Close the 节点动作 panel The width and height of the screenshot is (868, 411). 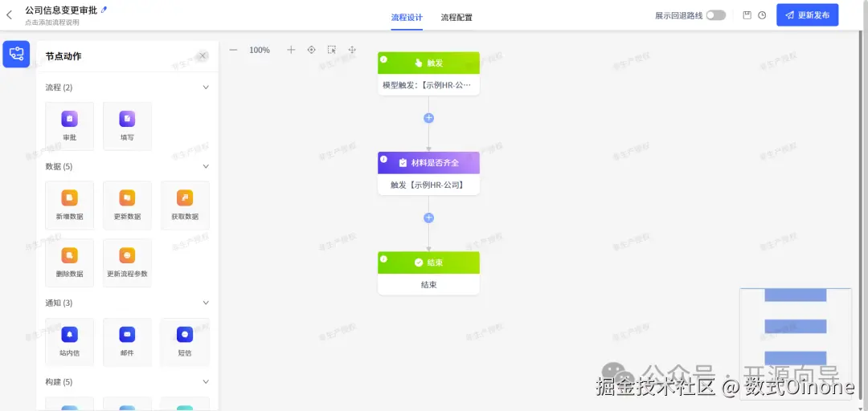coord(203,56)
